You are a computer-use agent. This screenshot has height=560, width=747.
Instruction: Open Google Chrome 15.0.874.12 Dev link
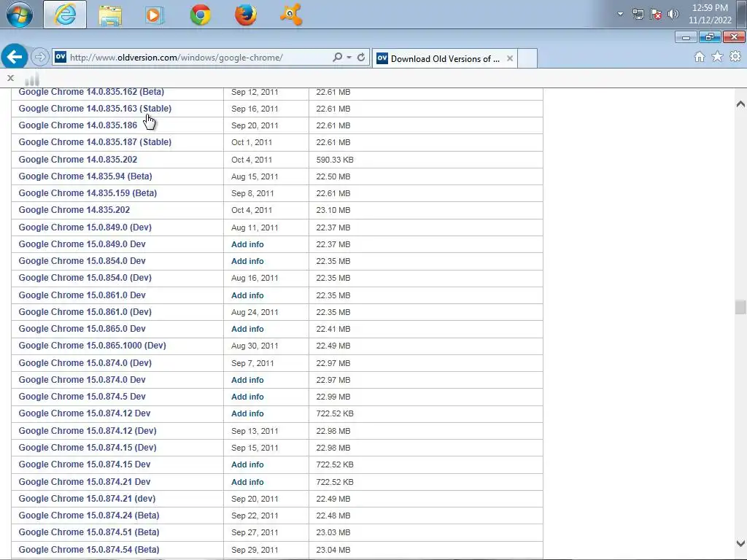(x=85, y=413)
